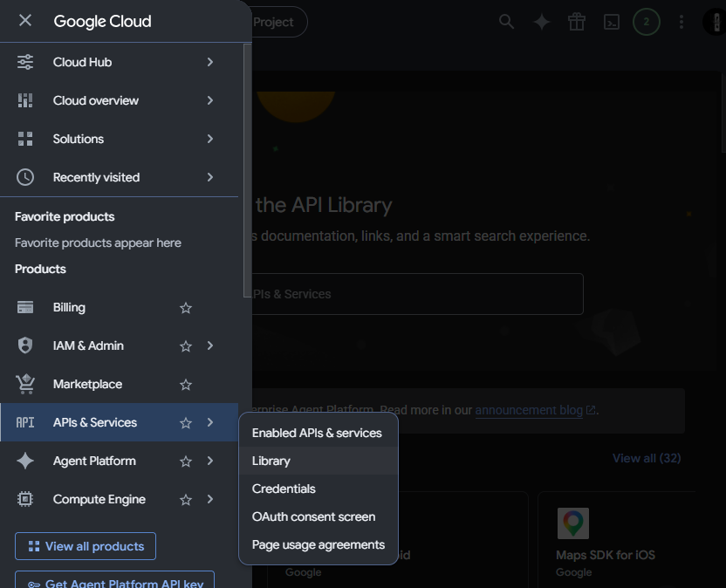Open Credentials from the submenu
This screenshot has height=588, width=726.
pos(318,489)
